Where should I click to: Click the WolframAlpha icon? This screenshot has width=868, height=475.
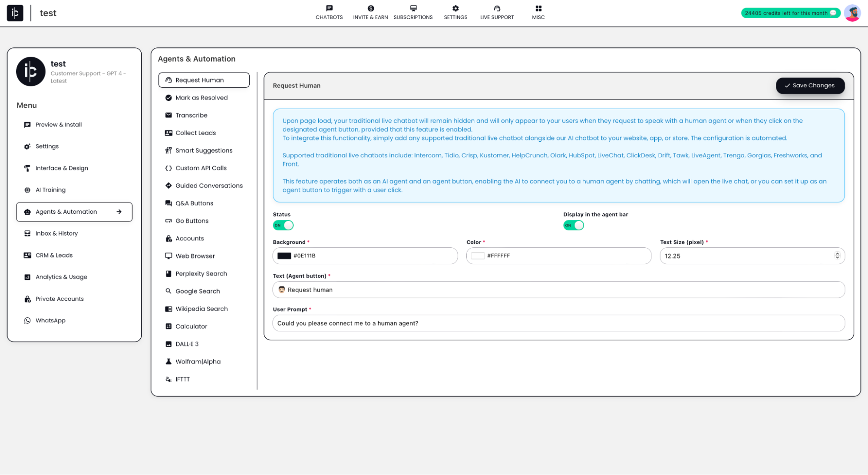(x=168, y=362)
